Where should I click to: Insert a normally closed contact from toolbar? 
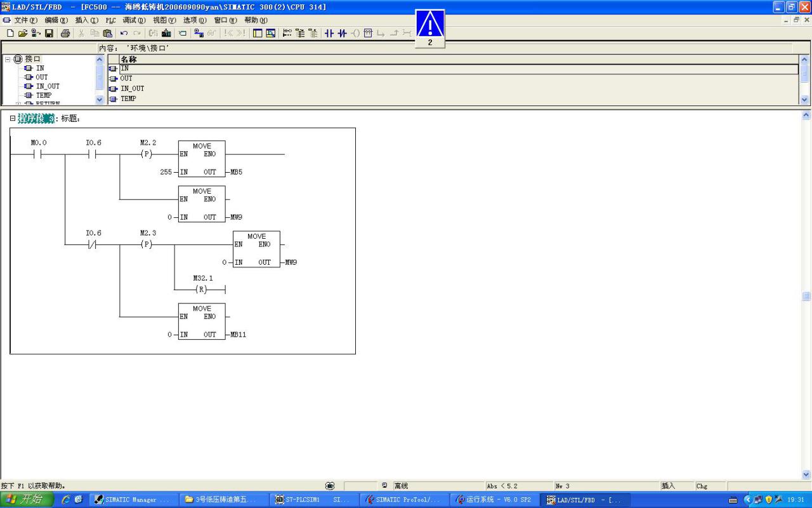tap(343, 33)
